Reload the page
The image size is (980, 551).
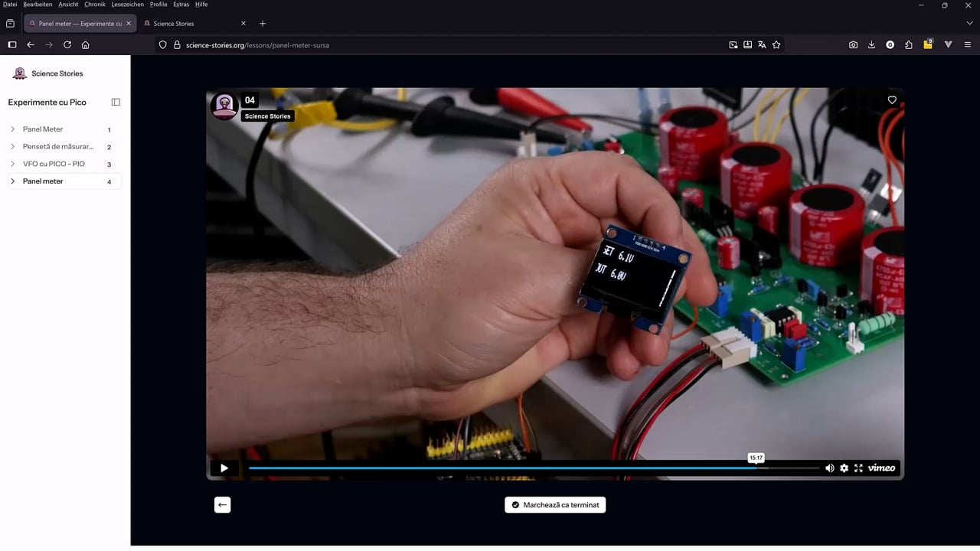pos(67,45)
